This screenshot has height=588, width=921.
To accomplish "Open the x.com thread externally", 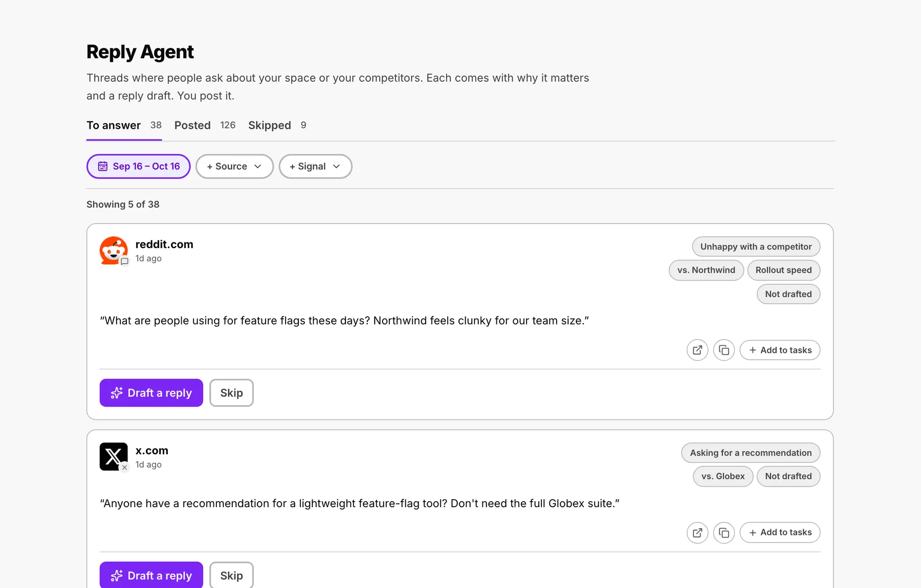I will pyautogui.click(x=697, y=533).
